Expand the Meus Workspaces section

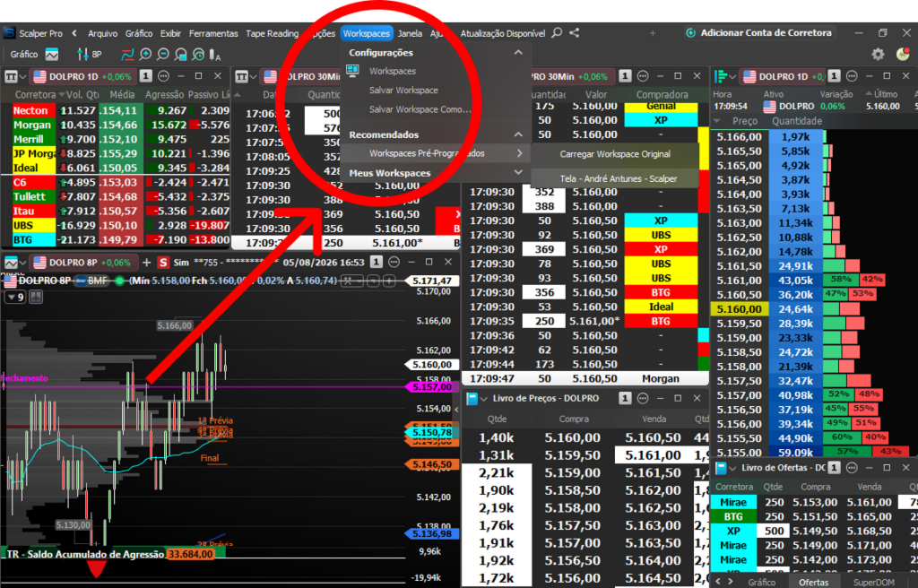[x=518, y=173]
